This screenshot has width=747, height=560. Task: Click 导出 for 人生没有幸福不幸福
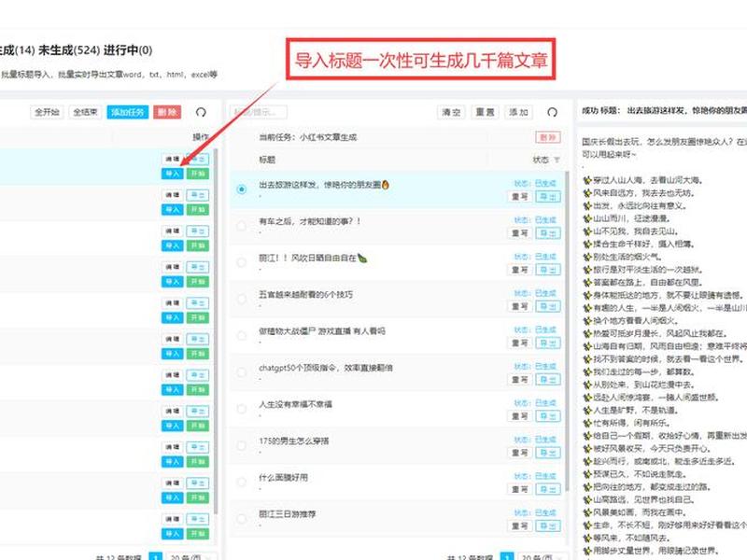point(548,416)
